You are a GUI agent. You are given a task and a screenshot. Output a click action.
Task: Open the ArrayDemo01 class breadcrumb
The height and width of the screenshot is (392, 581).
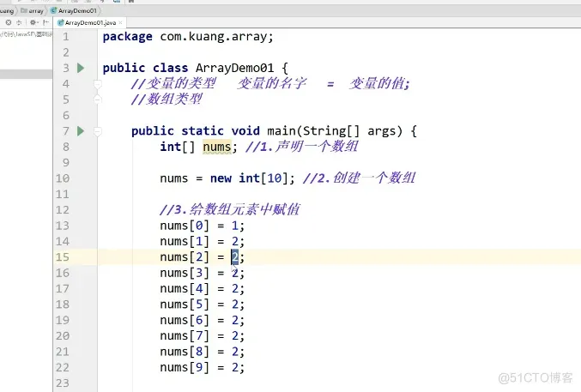[74, 11]
